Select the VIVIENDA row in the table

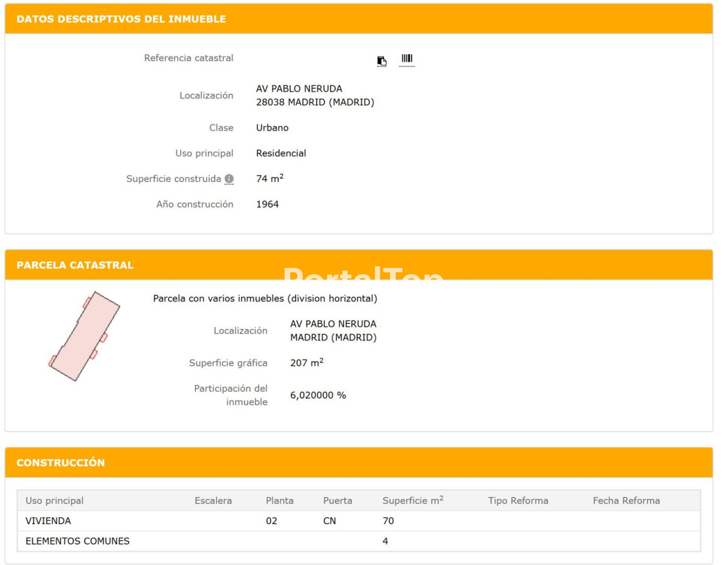(48, 521)
